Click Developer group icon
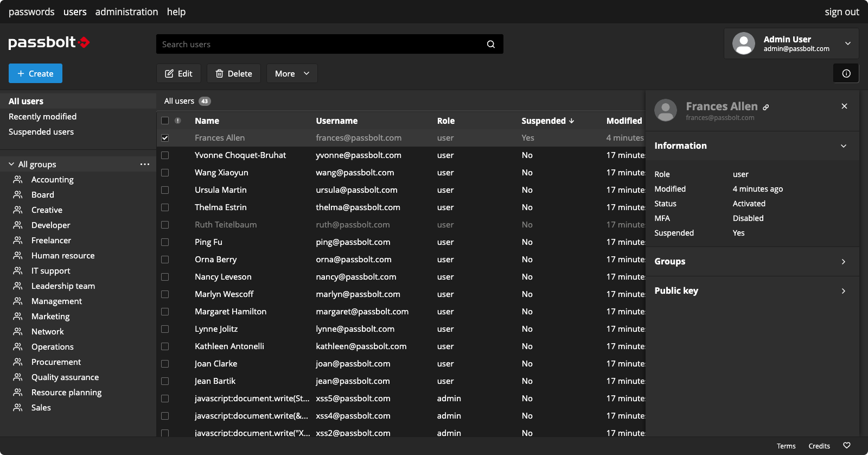868x455 pixels. [18, 225]
